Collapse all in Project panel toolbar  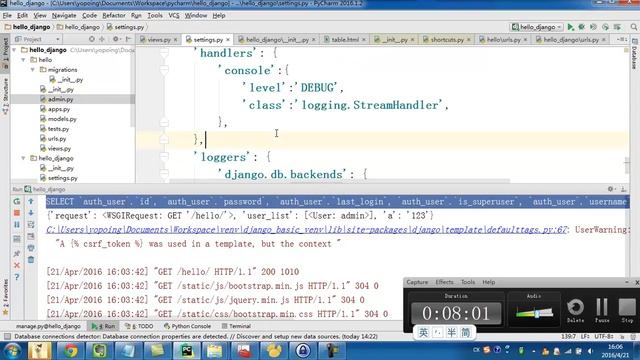(x=102, y=39)
